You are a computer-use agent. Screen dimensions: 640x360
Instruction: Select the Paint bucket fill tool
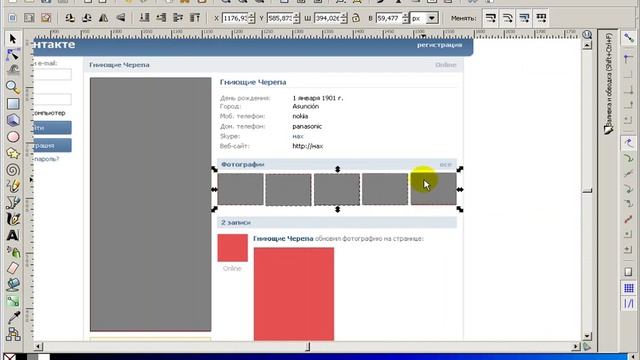[x=13, y=284]
